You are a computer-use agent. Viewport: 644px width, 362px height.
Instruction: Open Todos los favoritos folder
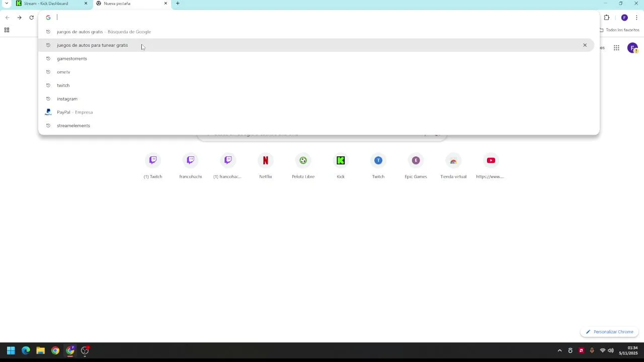click(619, 30)
